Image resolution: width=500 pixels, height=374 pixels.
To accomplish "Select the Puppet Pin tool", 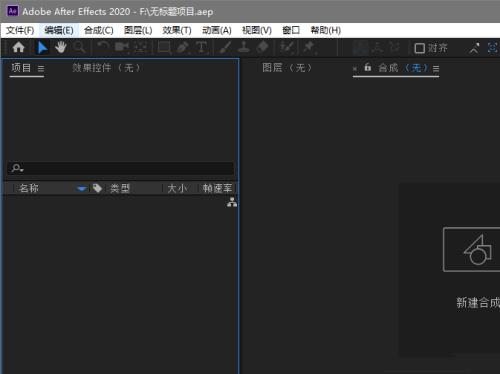I will tap(310, 48).
